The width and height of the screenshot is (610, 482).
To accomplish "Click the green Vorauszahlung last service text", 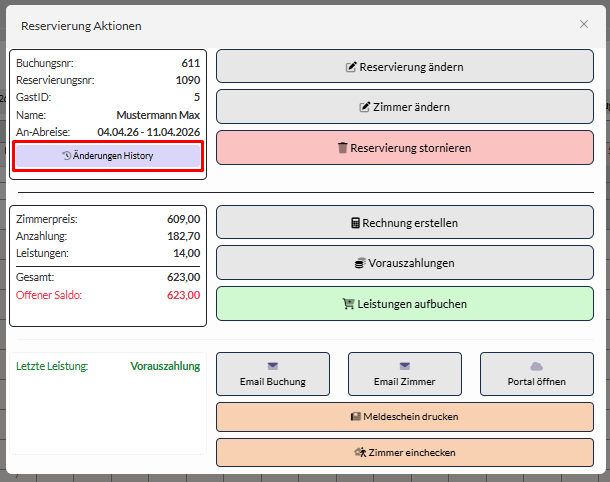I will point(164,366).
